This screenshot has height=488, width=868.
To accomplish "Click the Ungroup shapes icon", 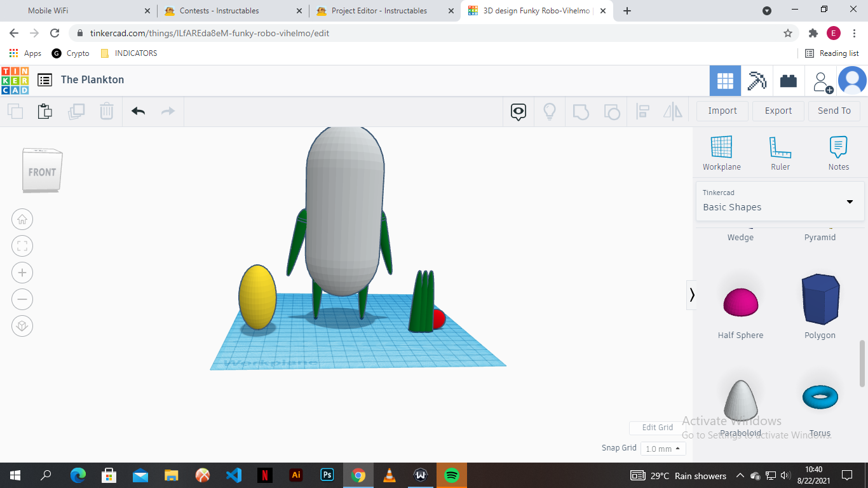I will click(611, 112).
